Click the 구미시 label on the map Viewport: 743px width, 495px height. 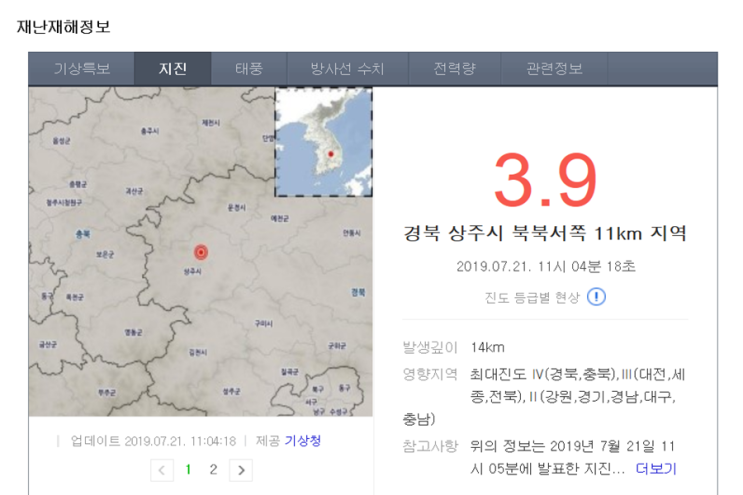coord(263,324)
